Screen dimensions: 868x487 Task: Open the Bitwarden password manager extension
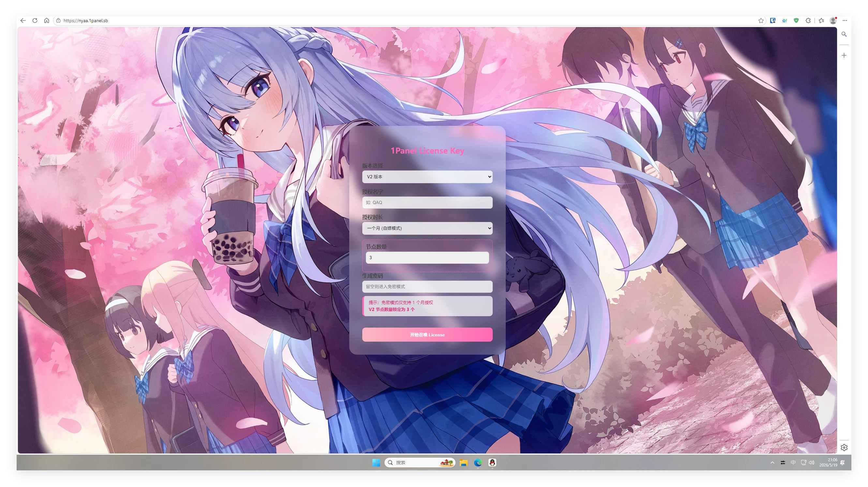click(773, 21)
